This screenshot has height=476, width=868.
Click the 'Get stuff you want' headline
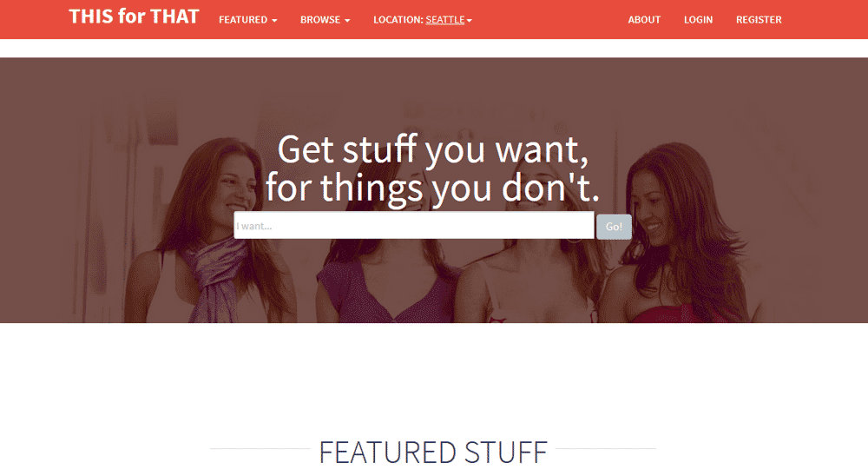(x=432, y=149)
